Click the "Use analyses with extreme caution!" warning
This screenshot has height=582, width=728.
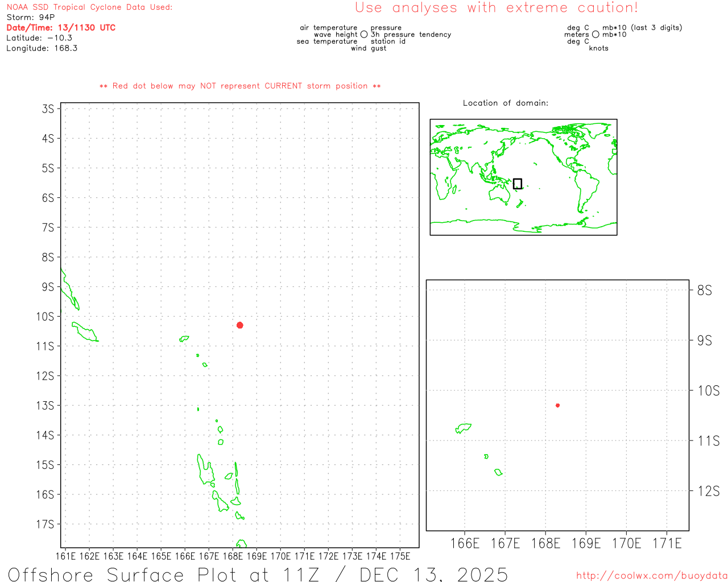point(496,8)
